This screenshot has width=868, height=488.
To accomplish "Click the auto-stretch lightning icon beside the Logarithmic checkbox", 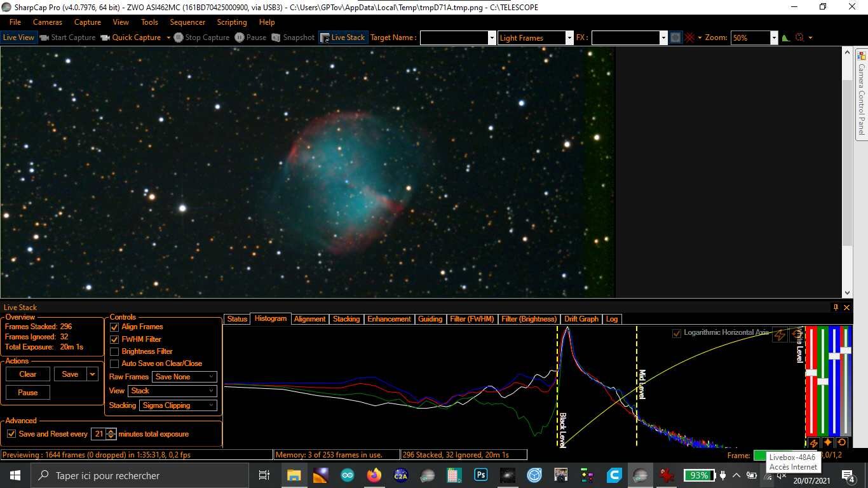I will [780, 335].
